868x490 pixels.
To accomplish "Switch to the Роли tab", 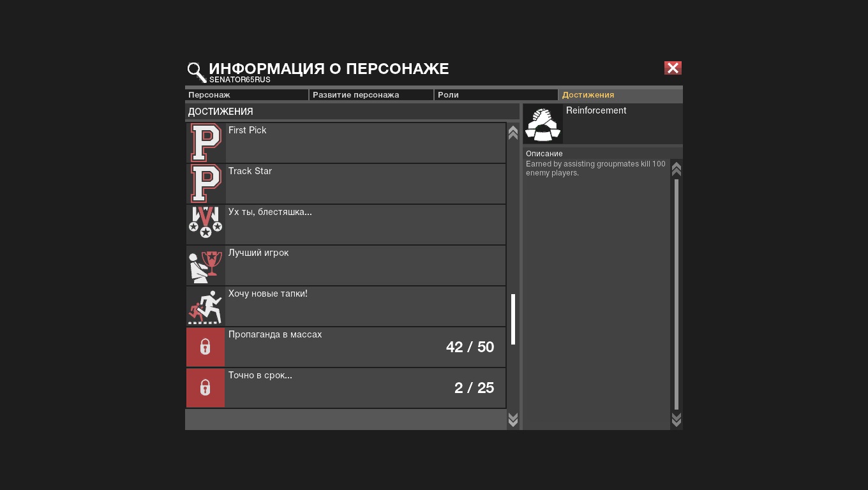I will tap(496, 95).
